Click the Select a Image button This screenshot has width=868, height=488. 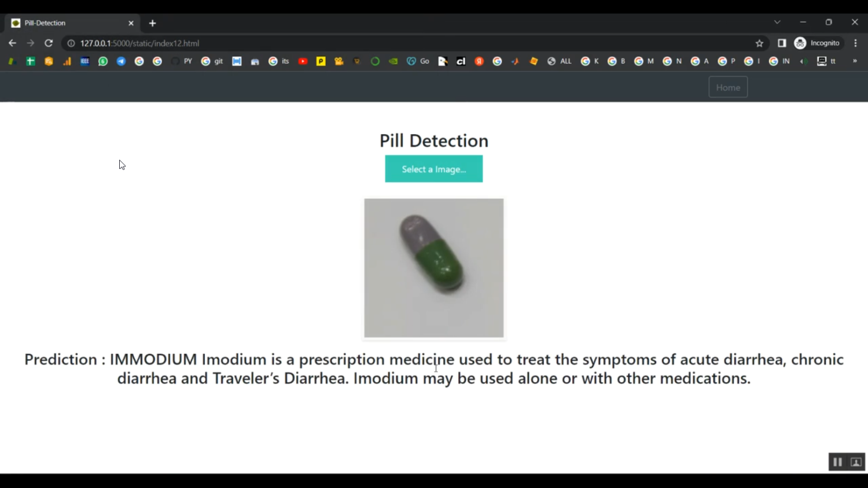434,169
